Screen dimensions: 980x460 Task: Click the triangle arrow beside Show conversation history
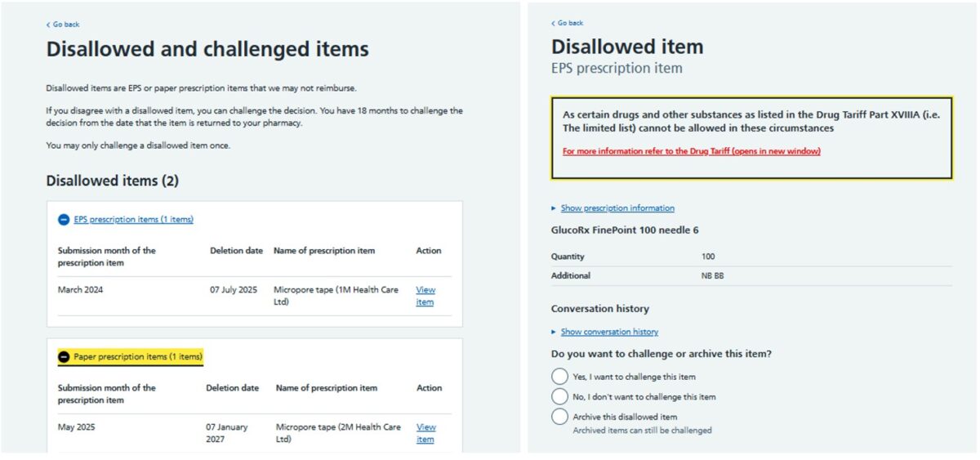[x=554, y=332]
